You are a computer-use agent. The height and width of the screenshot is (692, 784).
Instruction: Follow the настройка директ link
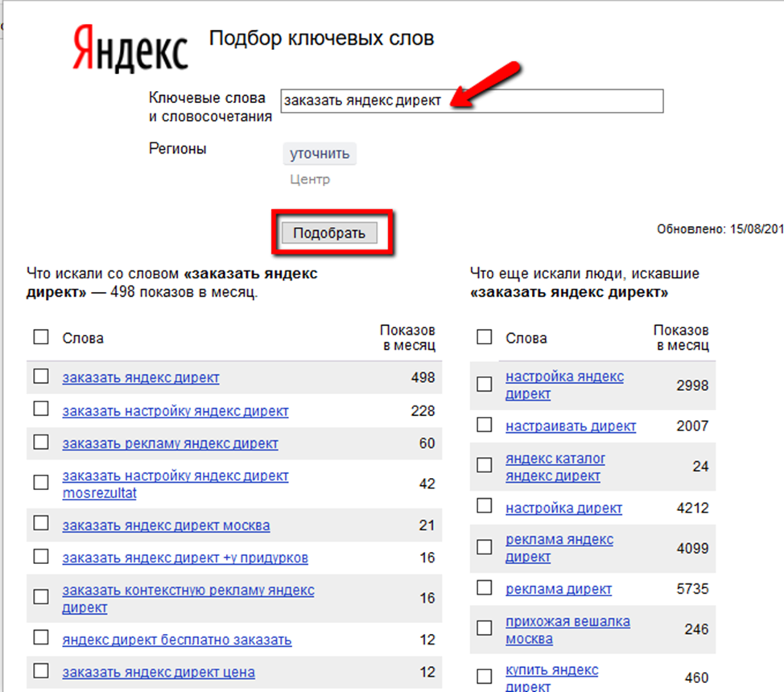coord(563,509)
